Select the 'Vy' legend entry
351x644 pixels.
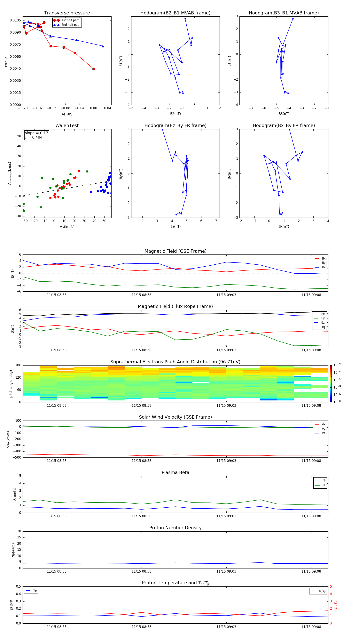pyautogui.click(x=320, y=429)
